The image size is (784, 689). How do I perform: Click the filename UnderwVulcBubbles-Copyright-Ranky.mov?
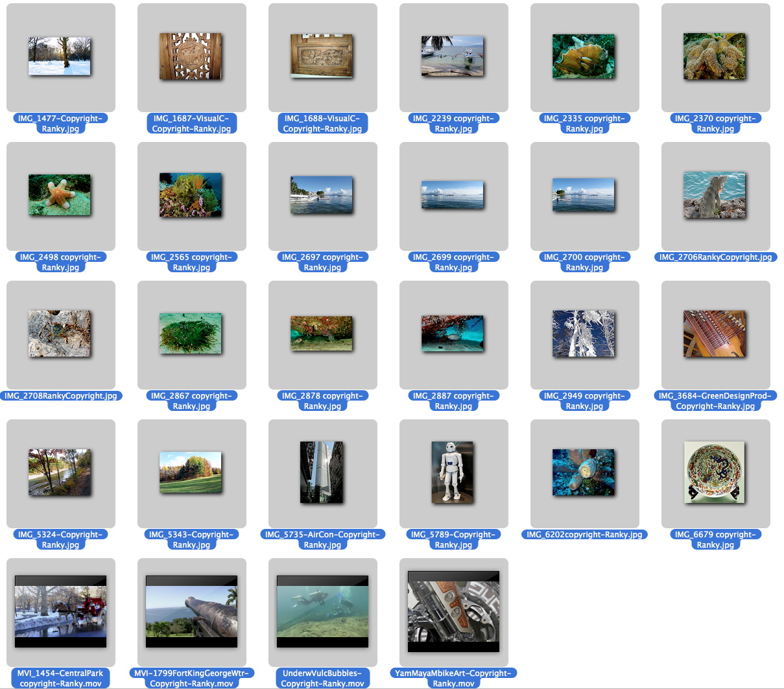point(322,678)
